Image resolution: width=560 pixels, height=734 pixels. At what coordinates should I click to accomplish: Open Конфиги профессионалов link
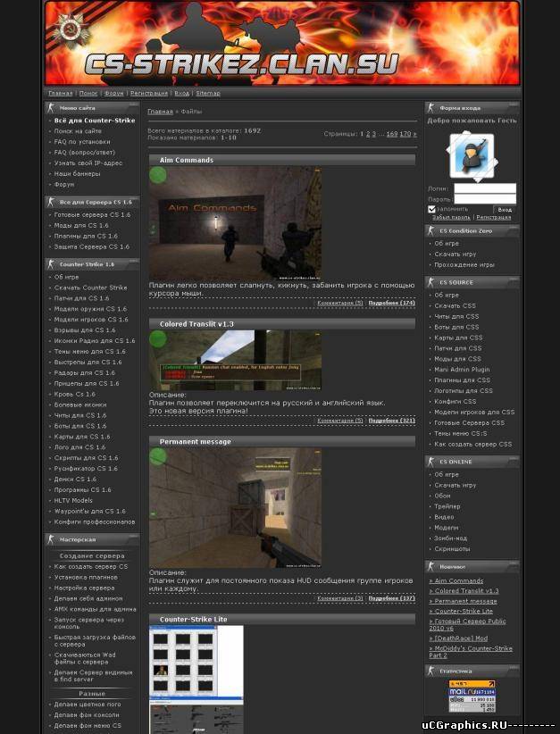tap(95, 522)
